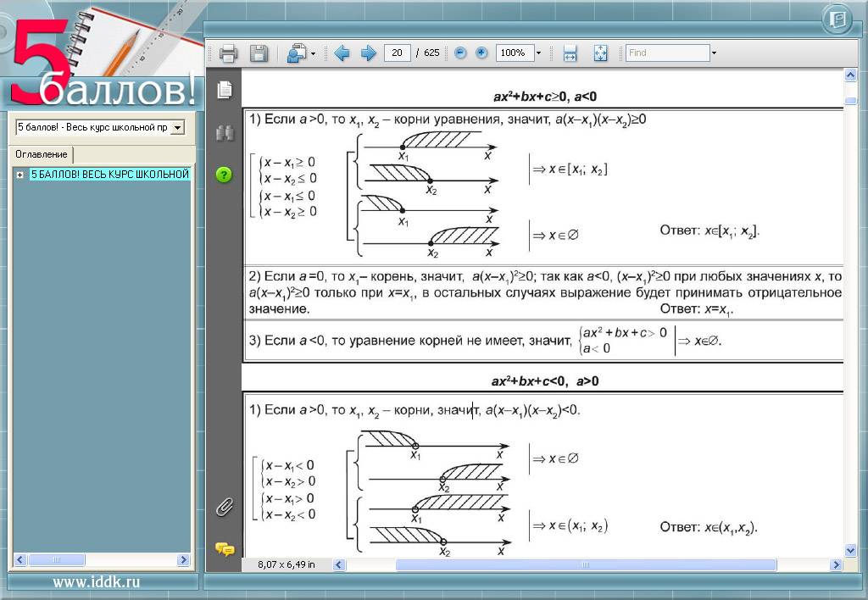Click the contents panel horizontal scrollbar thumb

57,560
